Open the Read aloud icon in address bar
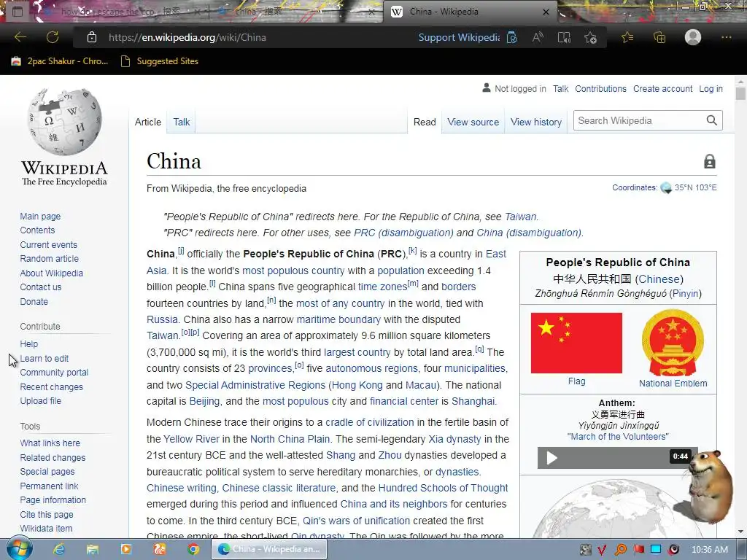This screenshot has width=747, height=560. click(x=538, y=37)
